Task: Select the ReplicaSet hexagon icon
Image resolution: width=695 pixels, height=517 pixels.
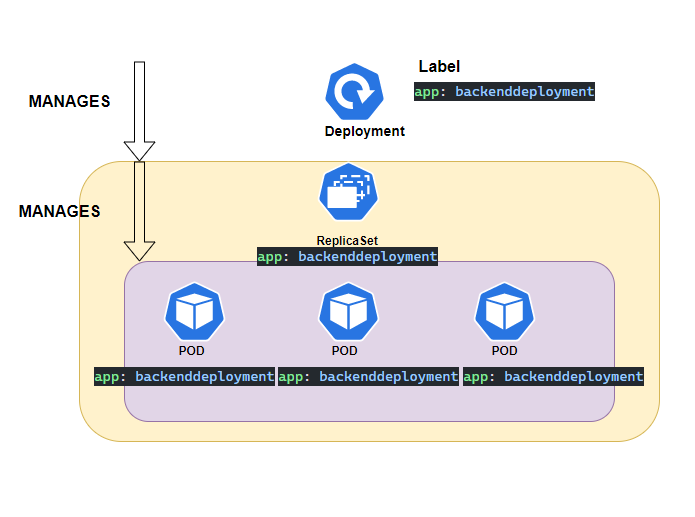Action: pyautogui.click(x=348, y=192)
